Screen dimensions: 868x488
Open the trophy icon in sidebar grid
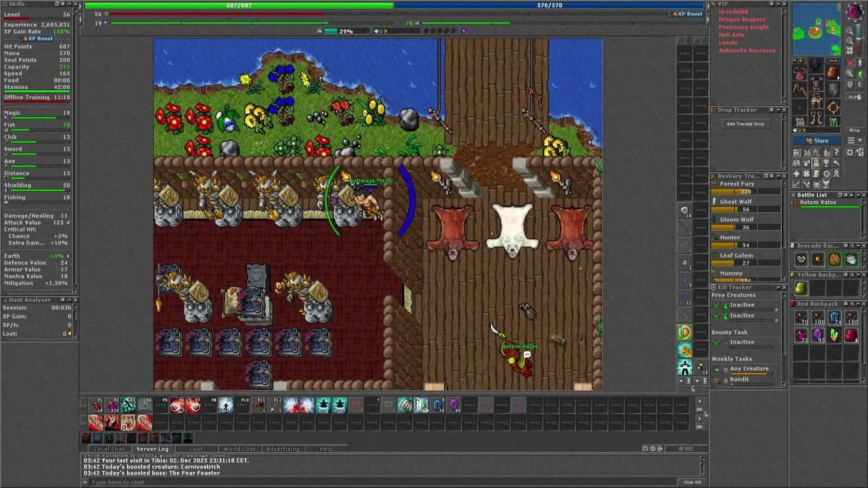(827, 163)
